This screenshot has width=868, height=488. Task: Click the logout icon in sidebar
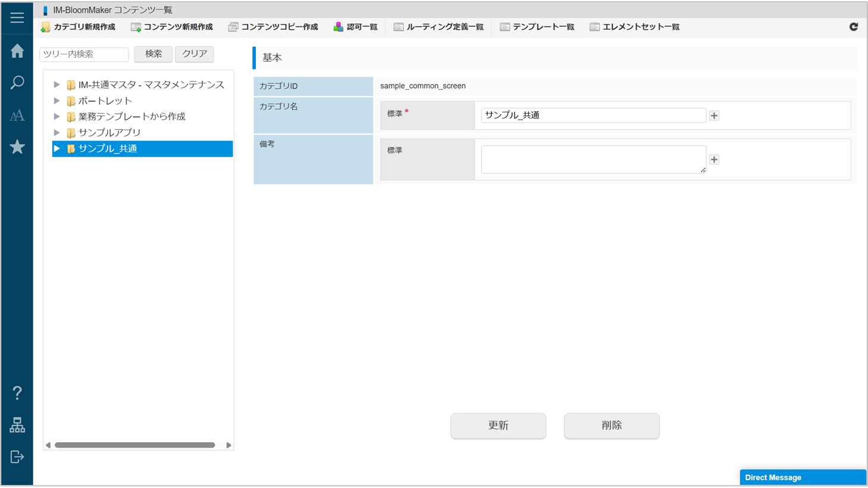coord(17,456)
